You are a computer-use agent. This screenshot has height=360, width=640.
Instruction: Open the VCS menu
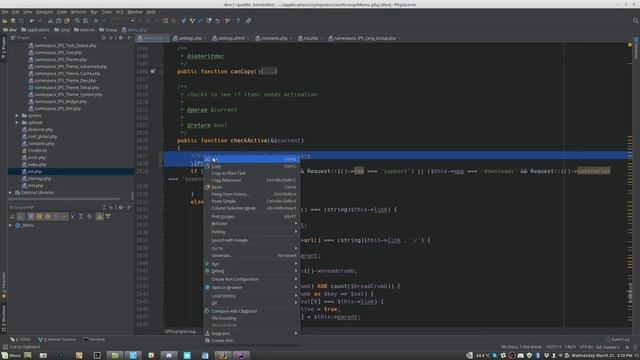119,12
